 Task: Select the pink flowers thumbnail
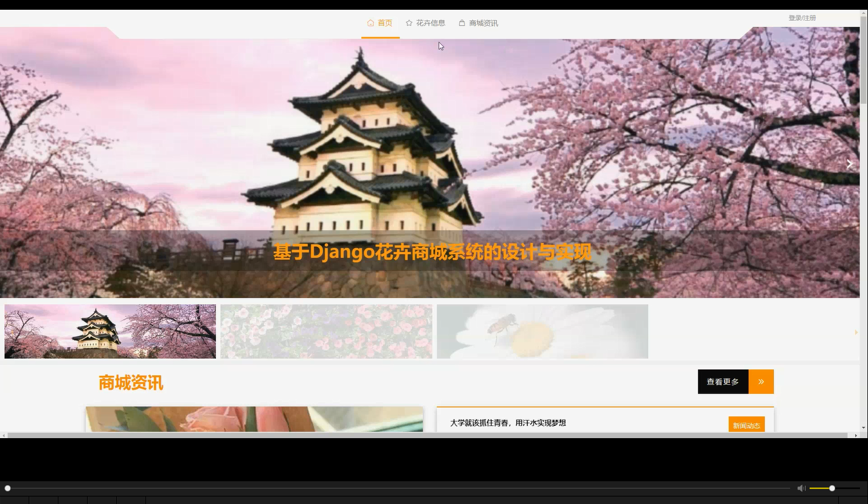[x=326, y=331]
